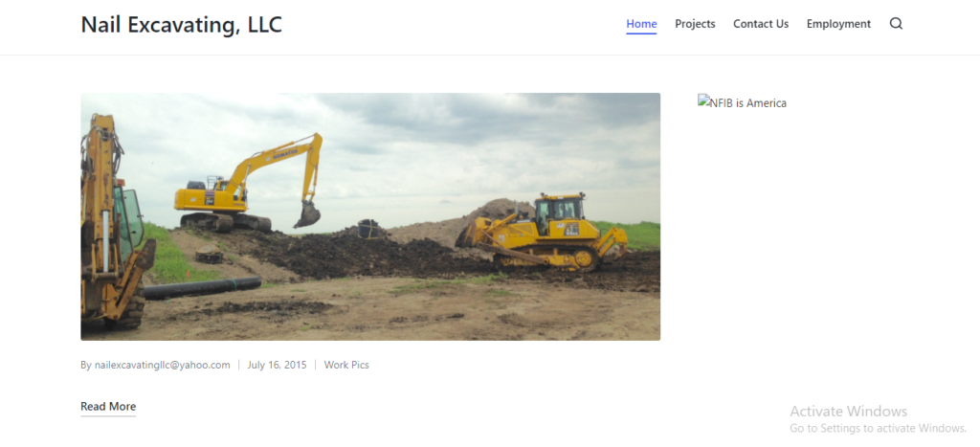Click the NFIB is America alt text
The image size is (980, 447).
[x=748, y=103]
